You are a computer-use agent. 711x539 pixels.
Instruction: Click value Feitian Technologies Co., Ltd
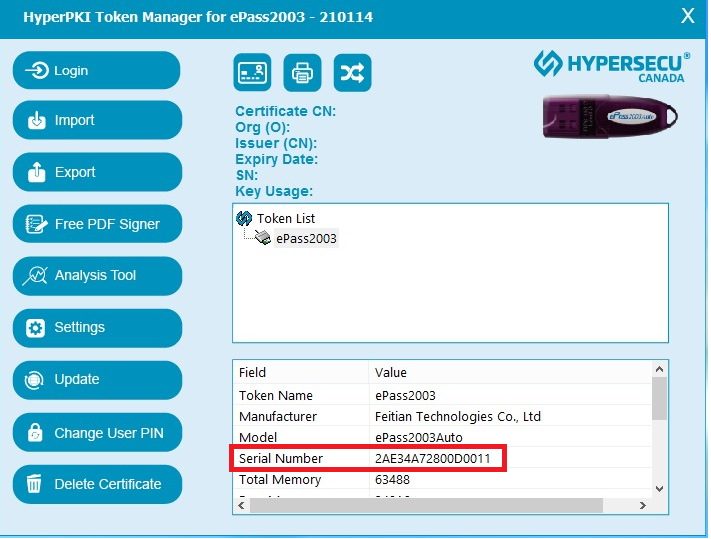(458, 417)
